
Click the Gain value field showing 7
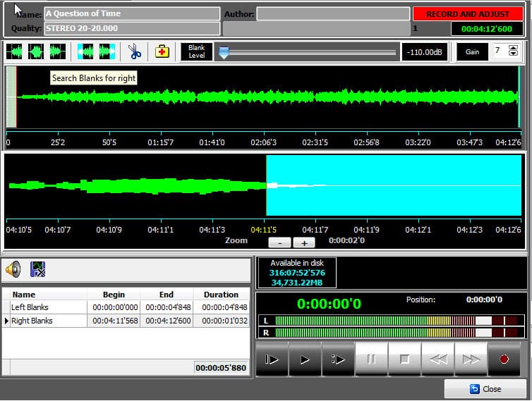[500, 51]
